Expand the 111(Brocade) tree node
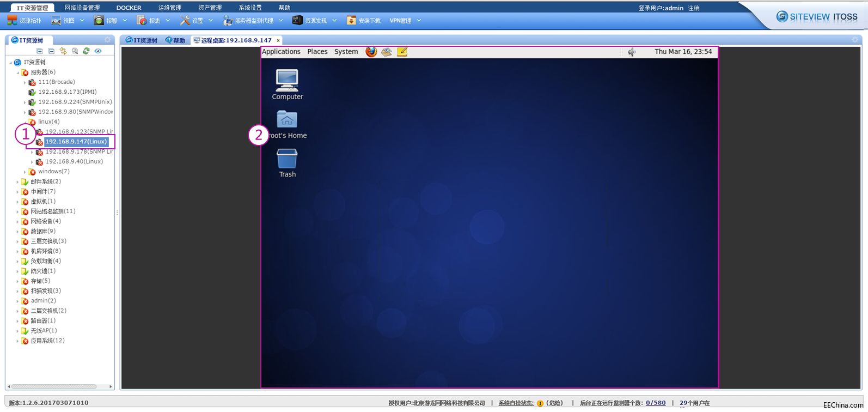This screenshot has height=412, width=868. pyautogui.click(x=25, y=82)
